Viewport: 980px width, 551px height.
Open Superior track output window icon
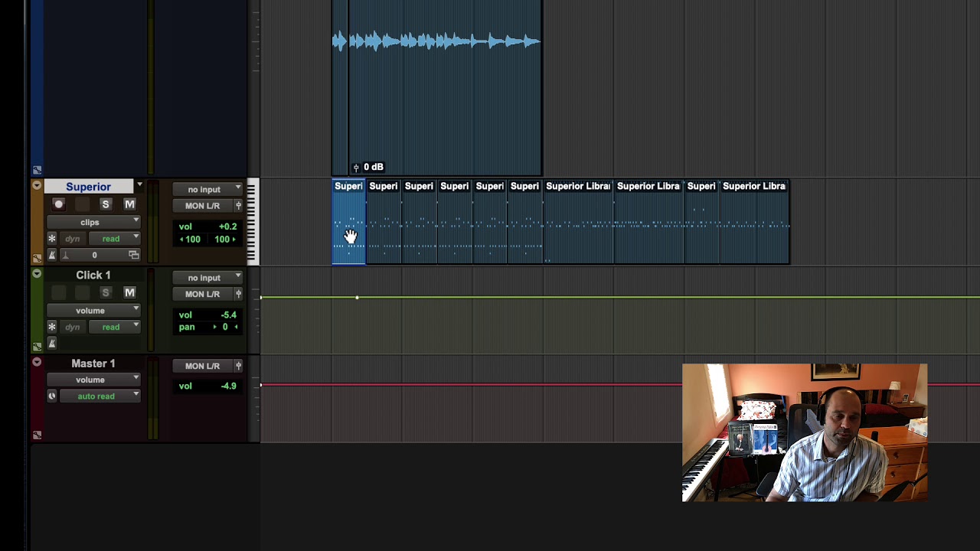[238, 206]
